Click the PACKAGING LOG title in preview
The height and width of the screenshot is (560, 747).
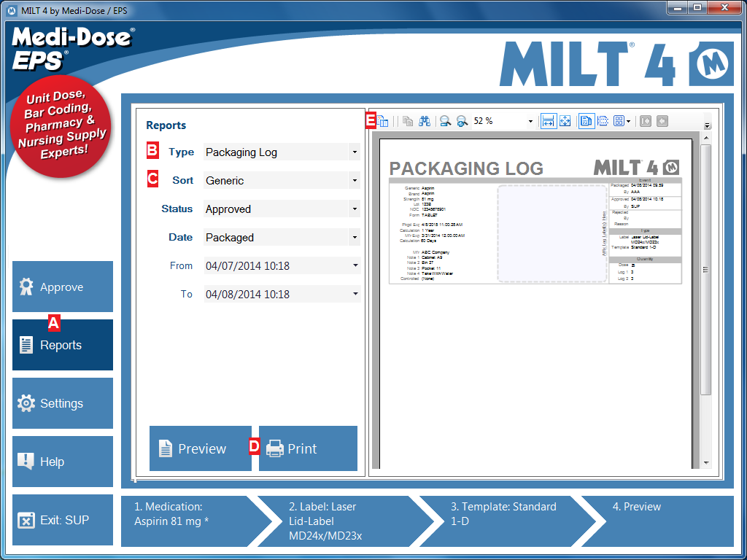466,168
